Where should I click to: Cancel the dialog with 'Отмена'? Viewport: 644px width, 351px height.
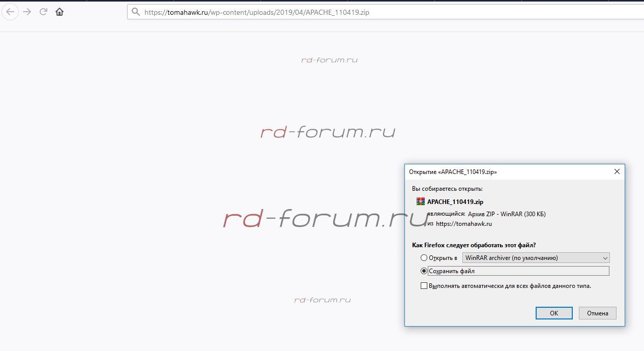tap(598, 313)
